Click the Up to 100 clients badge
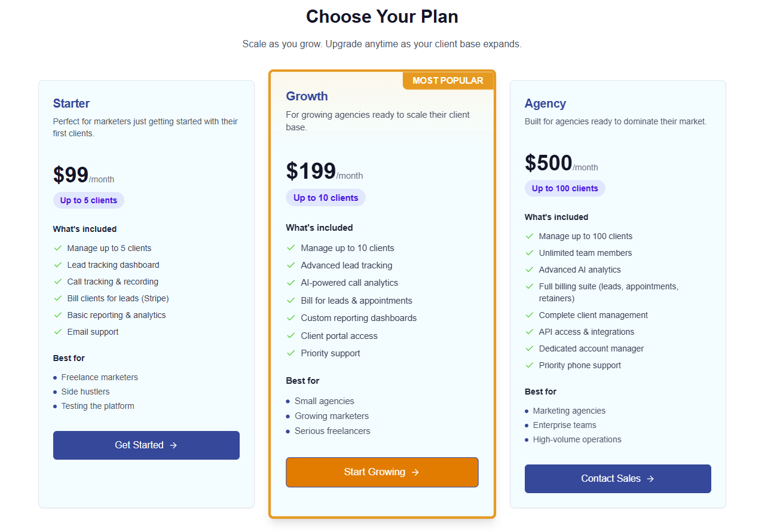 [564, 188]
